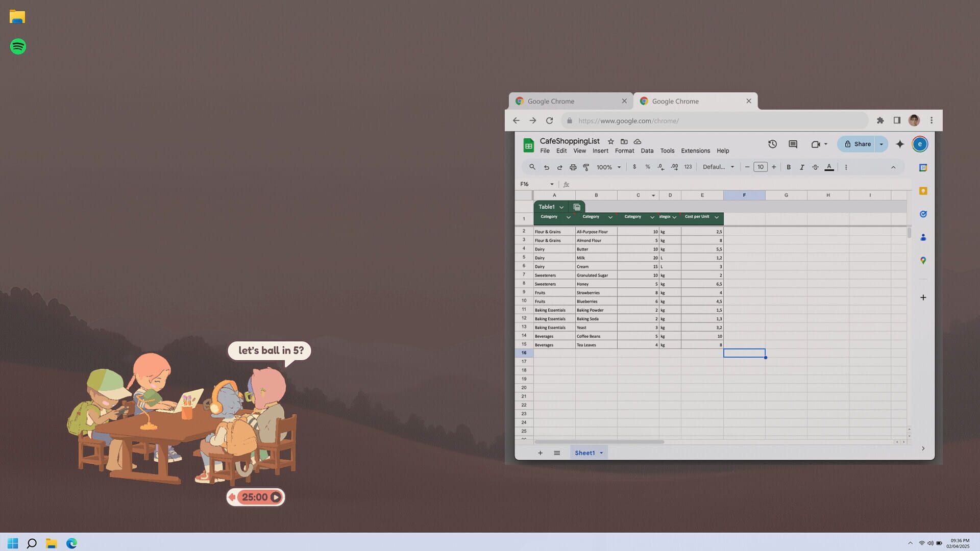The height and width of the screenshot is (551, 980).
Task: Expand the Table1 name dropdown
Action: (x=561, y=207)
